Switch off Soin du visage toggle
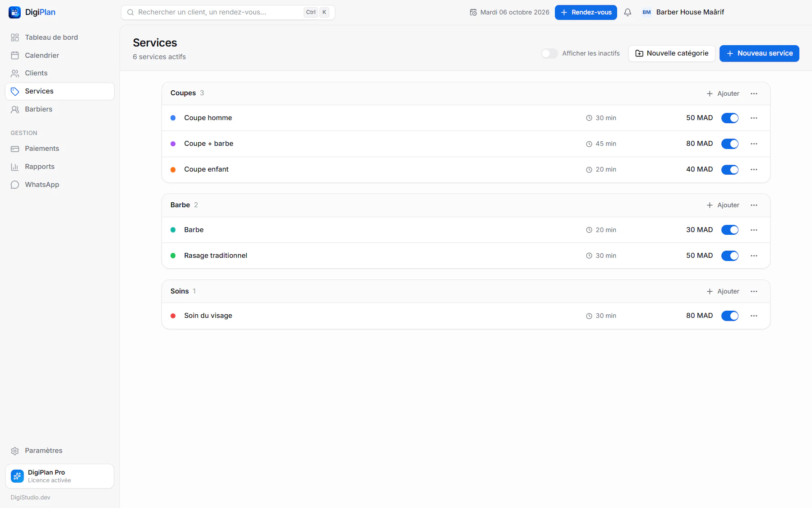 click(x=729, y=316)
